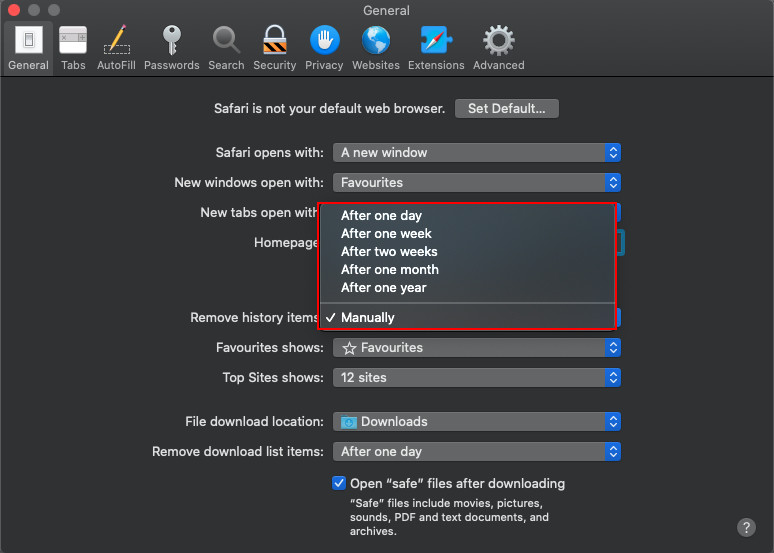Click the Set Default button
The image size is (774, 553).
[506, 109]
